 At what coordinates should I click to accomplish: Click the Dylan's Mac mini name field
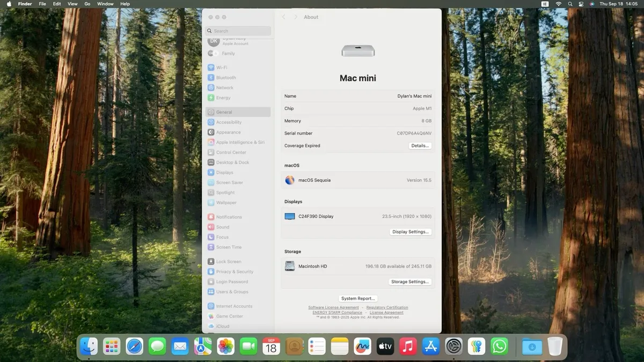[414, 96]
